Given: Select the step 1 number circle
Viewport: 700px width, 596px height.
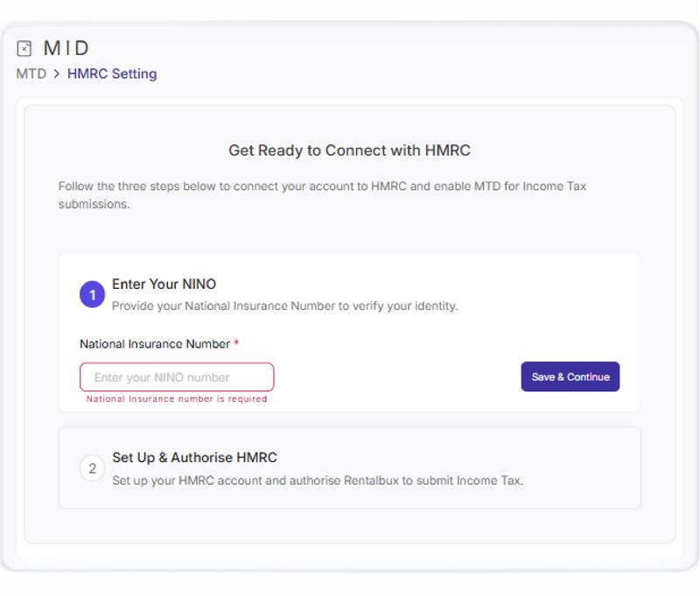Looking at the screenshot, I should pos(92,295).
